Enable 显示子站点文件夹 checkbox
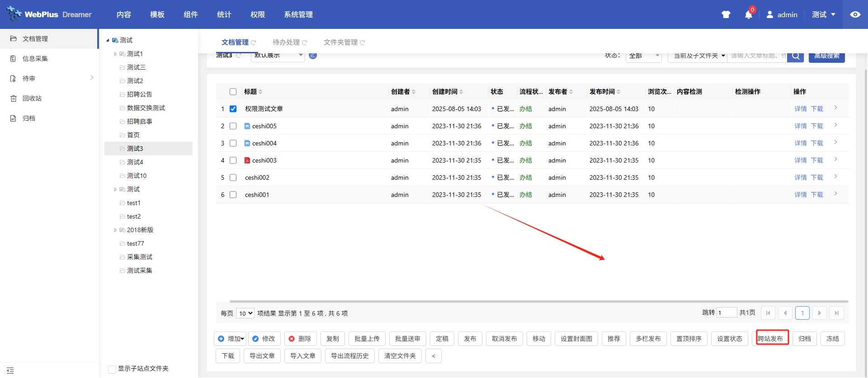 112,369
